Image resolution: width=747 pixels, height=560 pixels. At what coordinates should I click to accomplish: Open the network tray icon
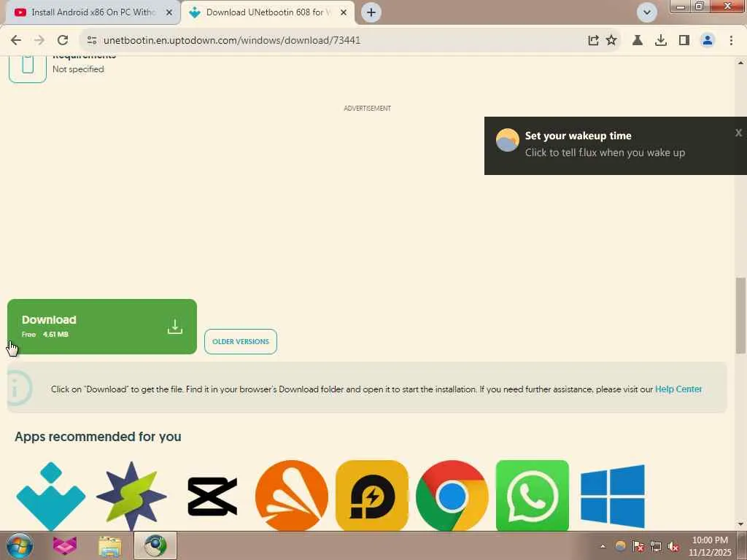click(656, 546)
